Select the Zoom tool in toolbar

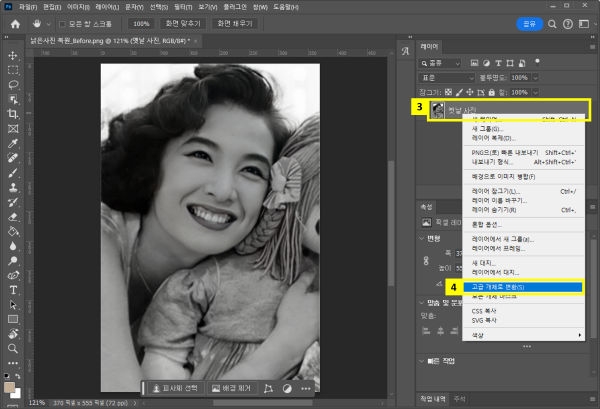point(13,347)
